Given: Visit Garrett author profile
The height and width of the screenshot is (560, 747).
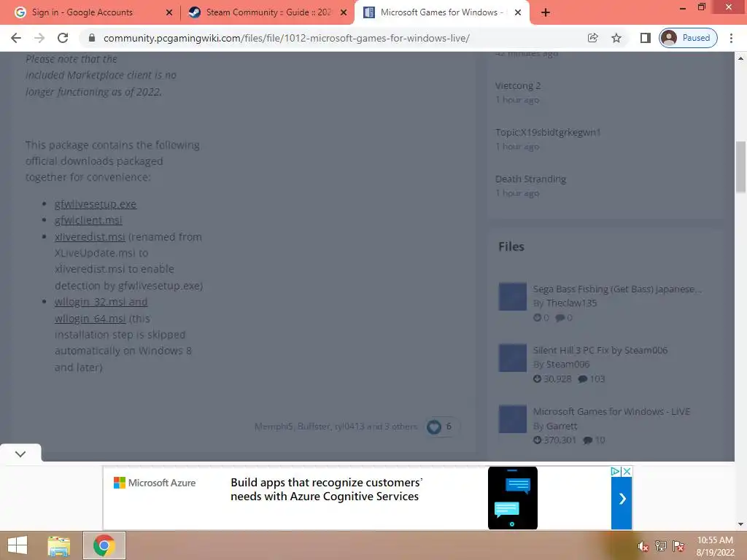Looking at the screenshot, I should tap(562, 426).
